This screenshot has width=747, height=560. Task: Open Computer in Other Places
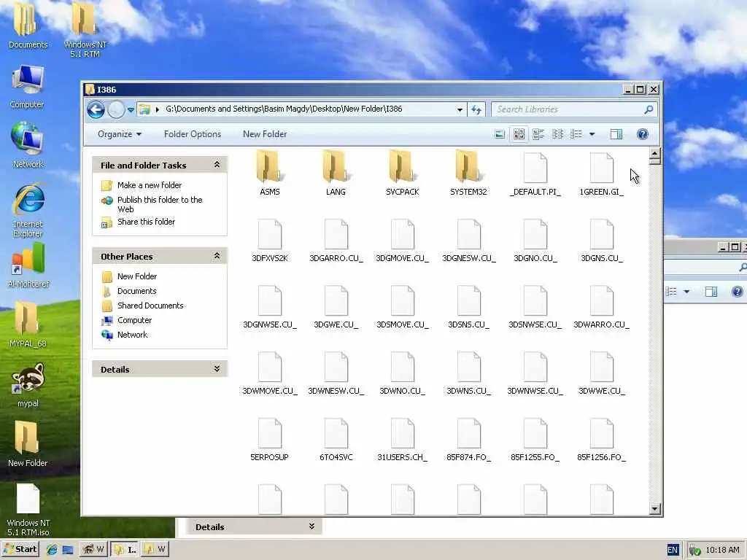(134, 321)
